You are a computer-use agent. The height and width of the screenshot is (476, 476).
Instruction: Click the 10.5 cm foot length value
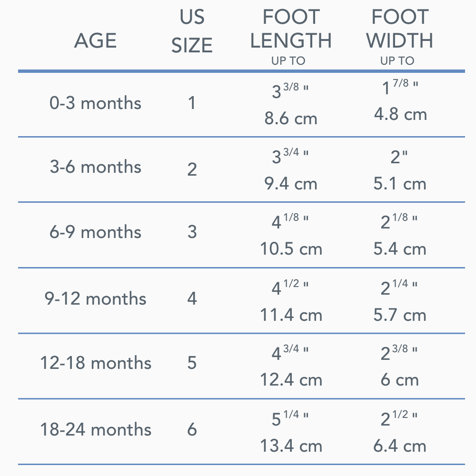[x=291, y=249]
